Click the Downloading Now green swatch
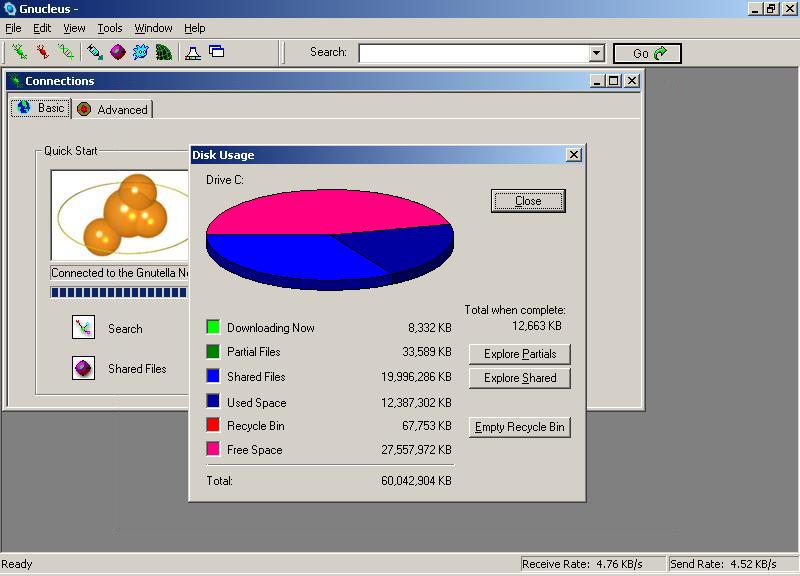 click(x=213, y=327)
